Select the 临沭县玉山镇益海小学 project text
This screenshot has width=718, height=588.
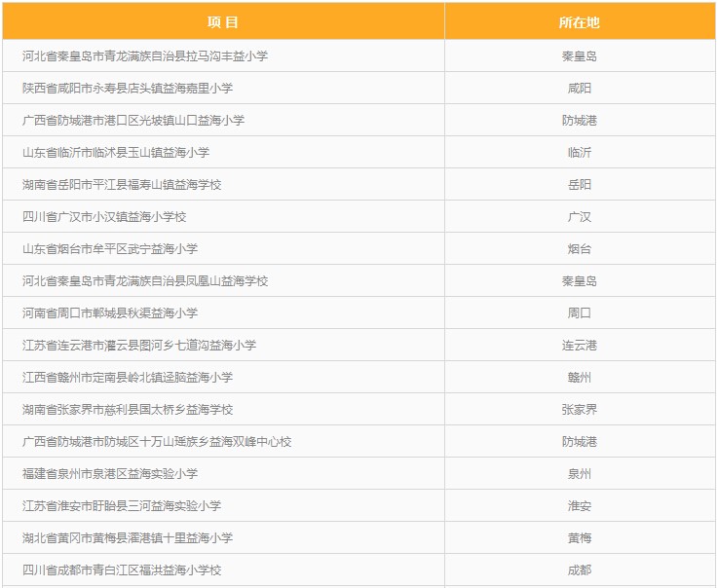point(116,153)
